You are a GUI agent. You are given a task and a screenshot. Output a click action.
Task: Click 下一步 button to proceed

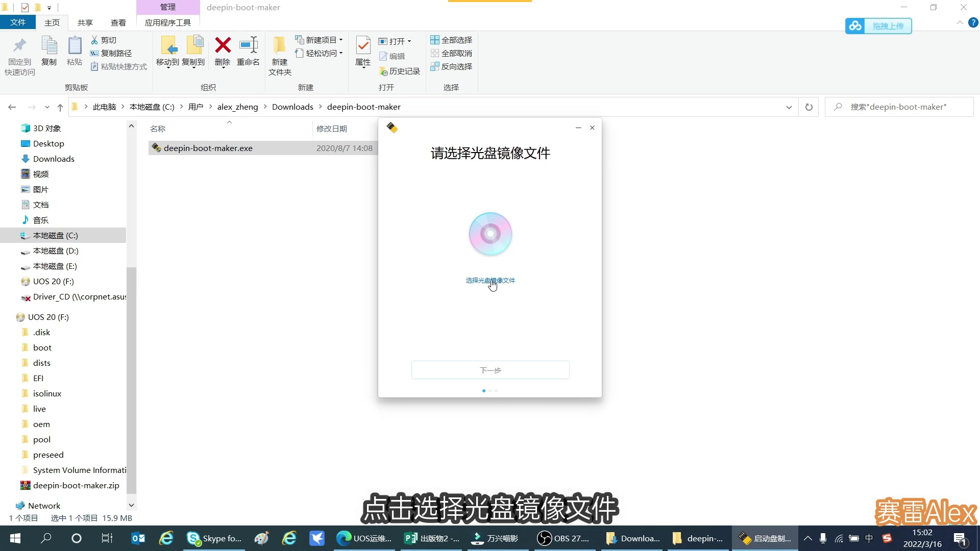(x=490, y=369)
